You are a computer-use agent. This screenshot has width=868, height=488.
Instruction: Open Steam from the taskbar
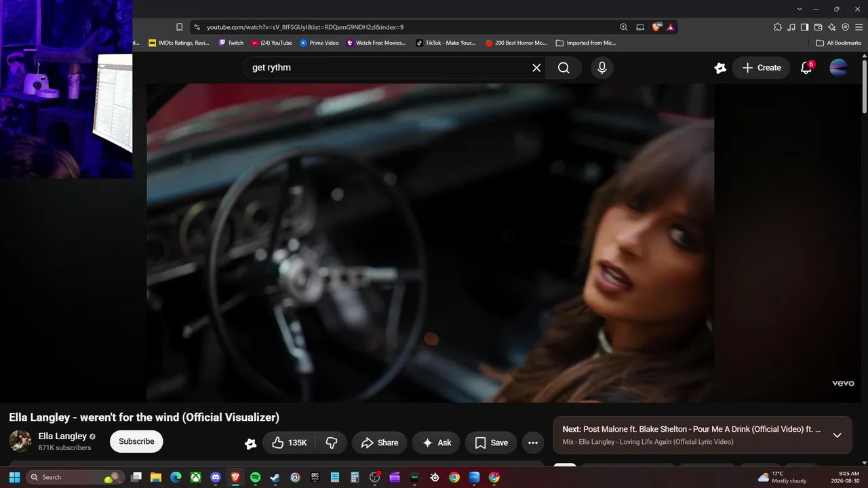pos(275,477)
